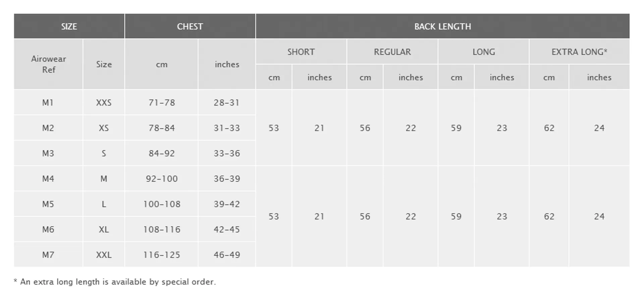Click chest value 78-84 cm
The image size is (644, 299).
162,128
